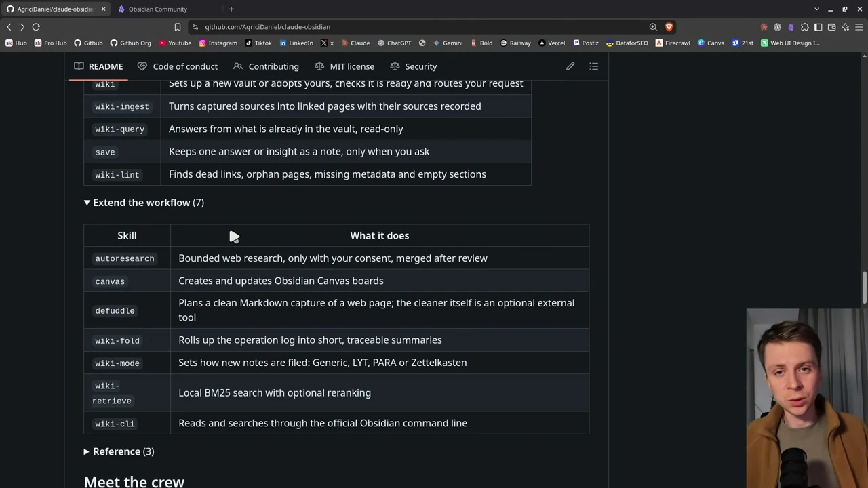The height and width of the screenshot is (488, 868).
Task: Open the Leo AI sparkle icon
Action: tap(845, 27)
